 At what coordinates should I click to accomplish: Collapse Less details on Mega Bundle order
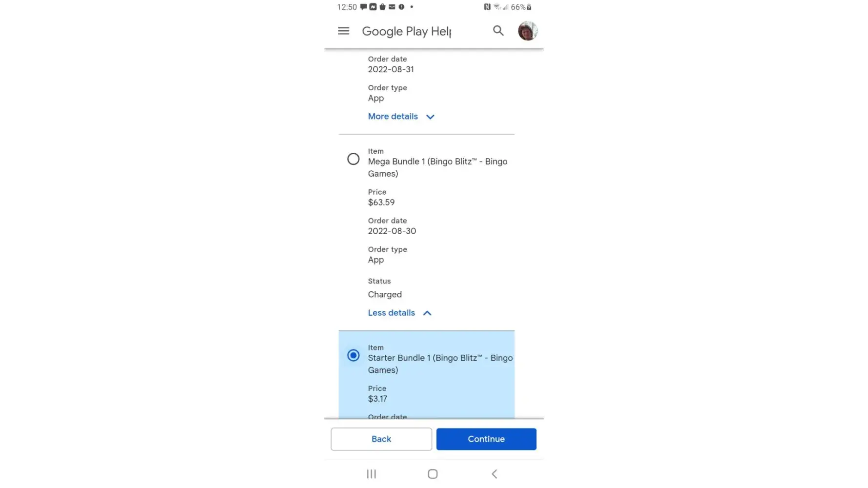pyautogui.click(x=392, y=313)
